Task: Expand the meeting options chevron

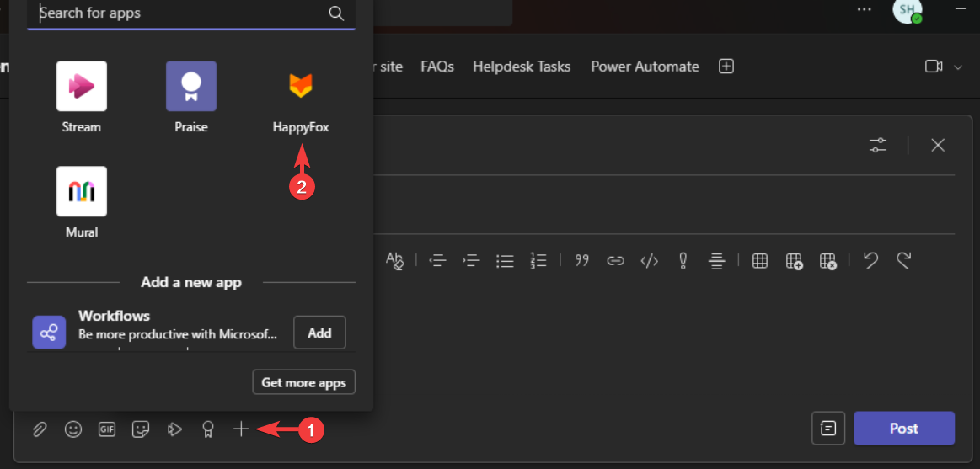Action: coord(958,67)
